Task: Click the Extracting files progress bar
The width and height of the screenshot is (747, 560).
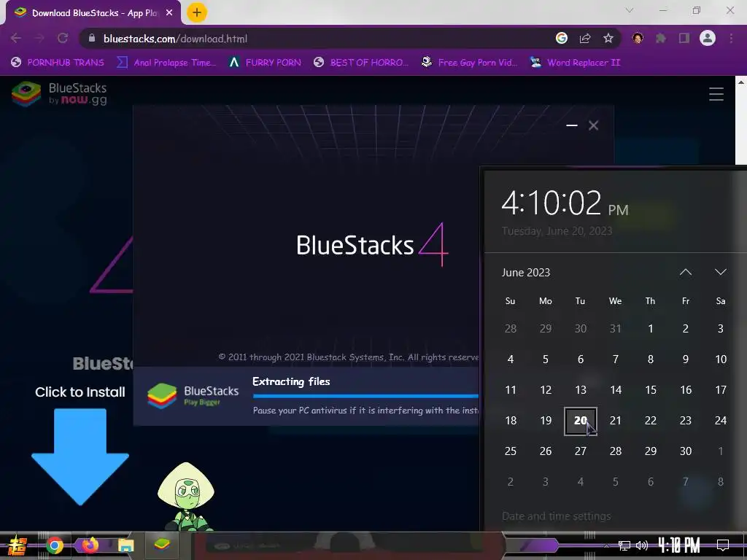Action: (x=365, y=396)
